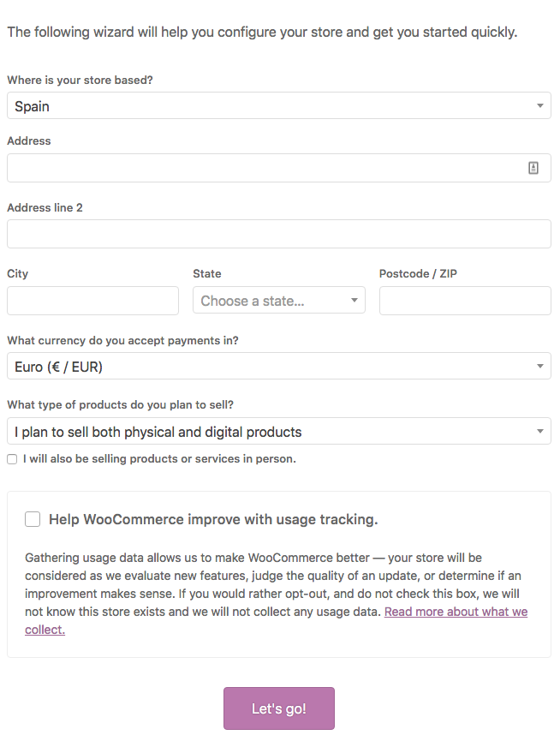Open the store country dropdown showing Spain
Viewport: 560px width, 741px height.
[x=279, y=106]
